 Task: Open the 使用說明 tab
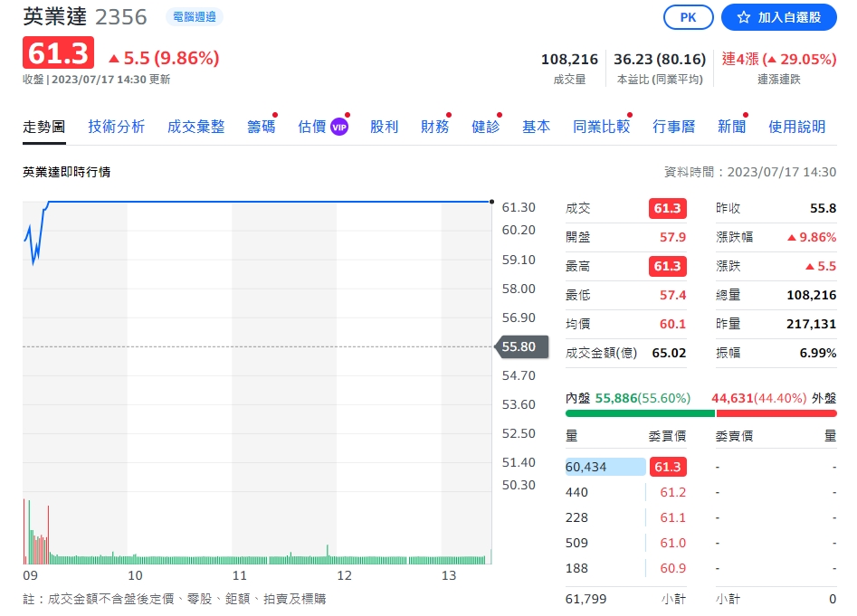click(x=796, y=127)
